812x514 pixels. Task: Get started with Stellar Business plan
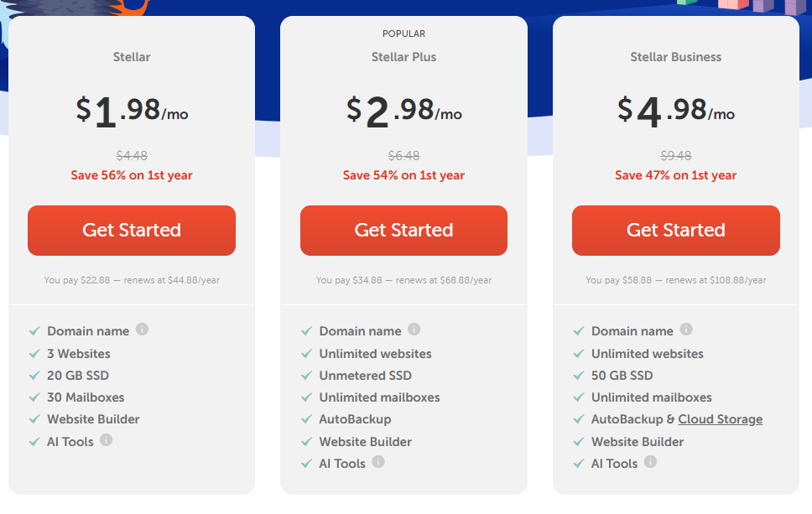point(676,231)
